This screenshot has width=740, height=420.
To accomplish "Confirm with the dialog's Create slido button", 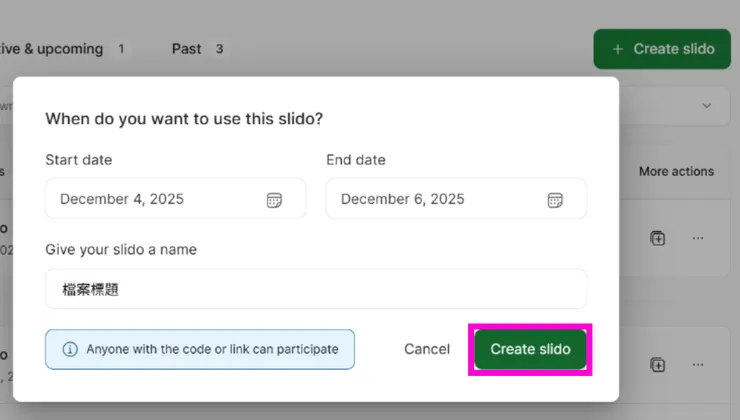I will tap(530, 349).
